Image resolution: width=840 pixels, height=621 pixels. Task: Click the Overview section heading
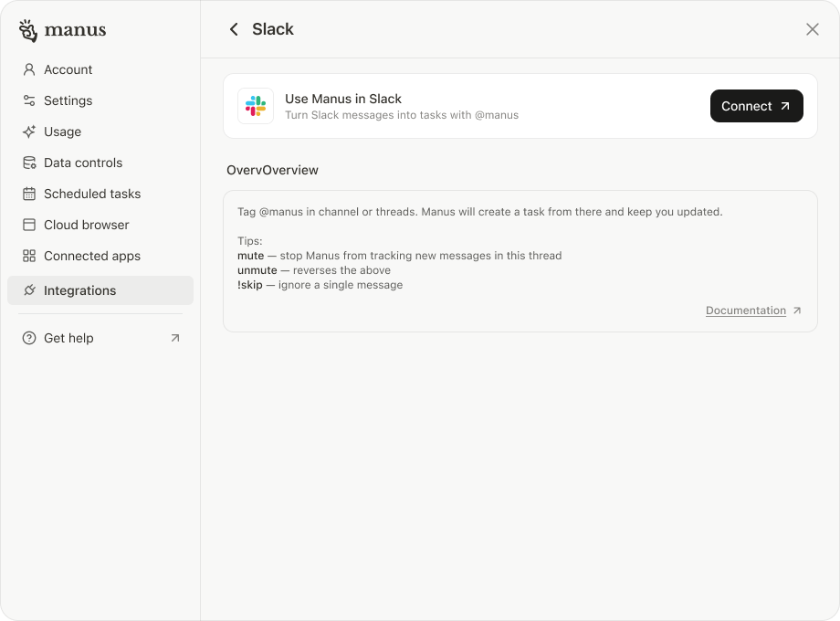pyautogui.click(x=272, y=171)
